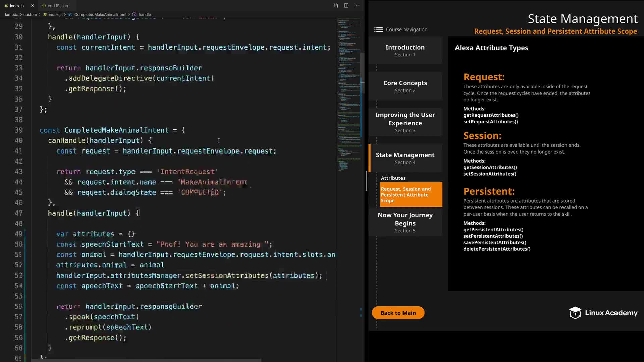Image resolution: width=644 pixels, height=362 pixels.
Task: Switch to the en-US.json tab
Action: pos(58,6)
